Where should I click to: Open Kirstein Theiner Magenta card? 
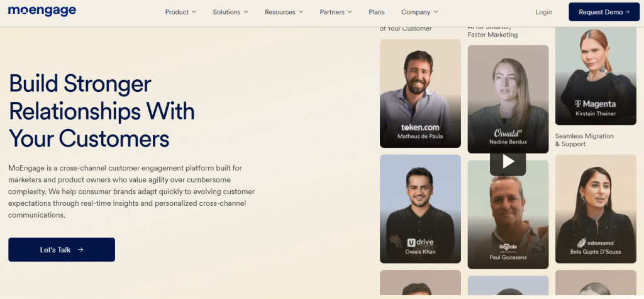[x=596, y=76]
